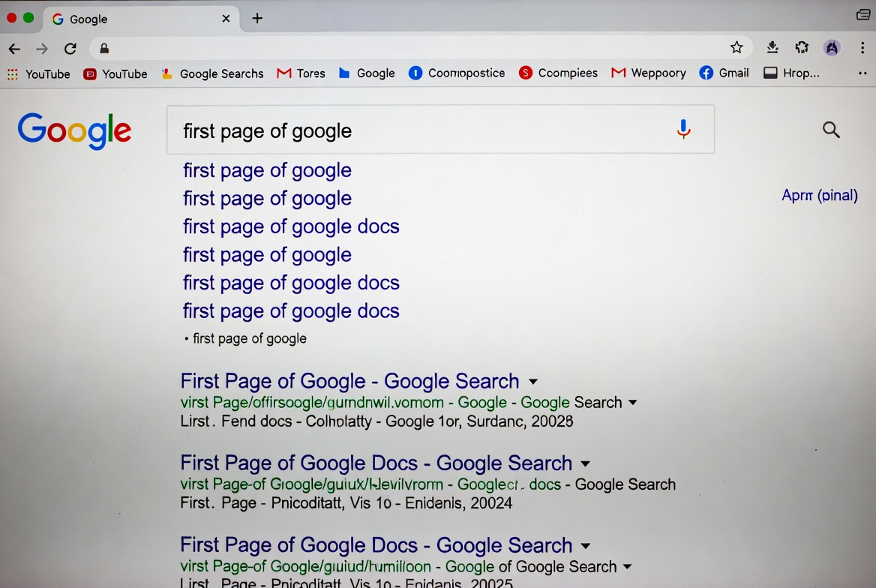Bookmark this page with the star icon
The height and width of the screenshot is (588, 876).
coord(736,46)
